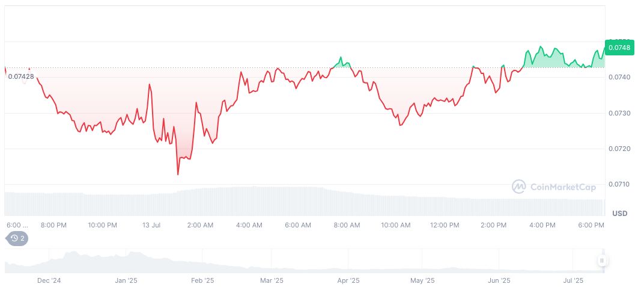Viewport: 644px width, 287px height.
Task: Click the 12:00 PM time axis label
Action: point(444,225)
